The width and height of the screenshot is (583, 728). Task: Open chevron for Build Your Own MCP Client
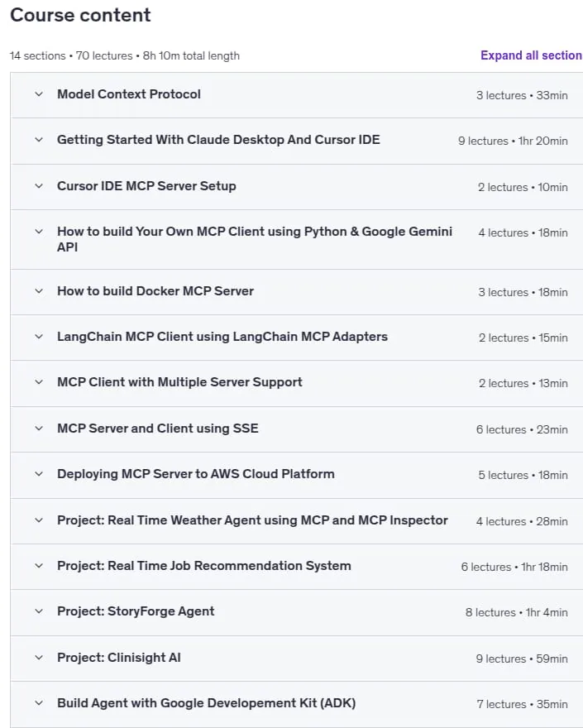(x=39, y=232)
